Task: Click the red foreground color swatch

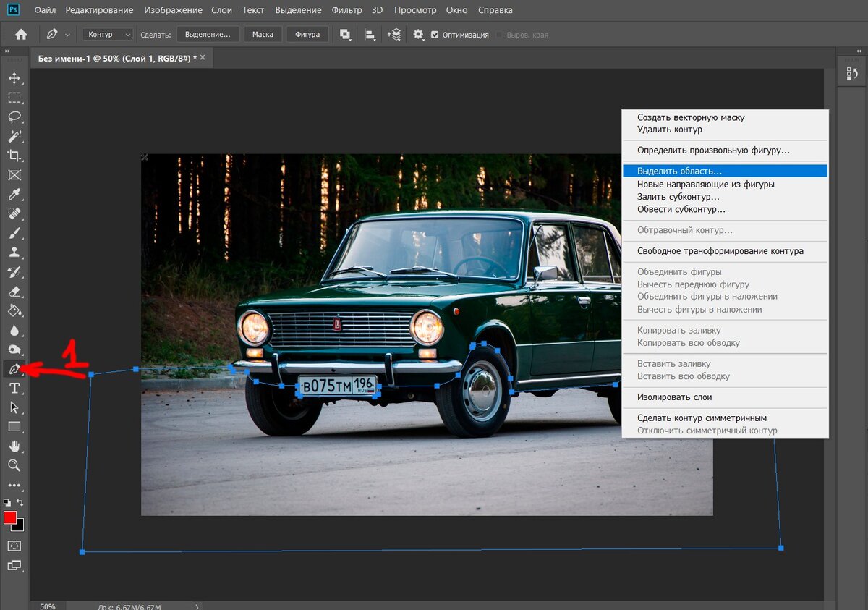Action: point(10,517)
